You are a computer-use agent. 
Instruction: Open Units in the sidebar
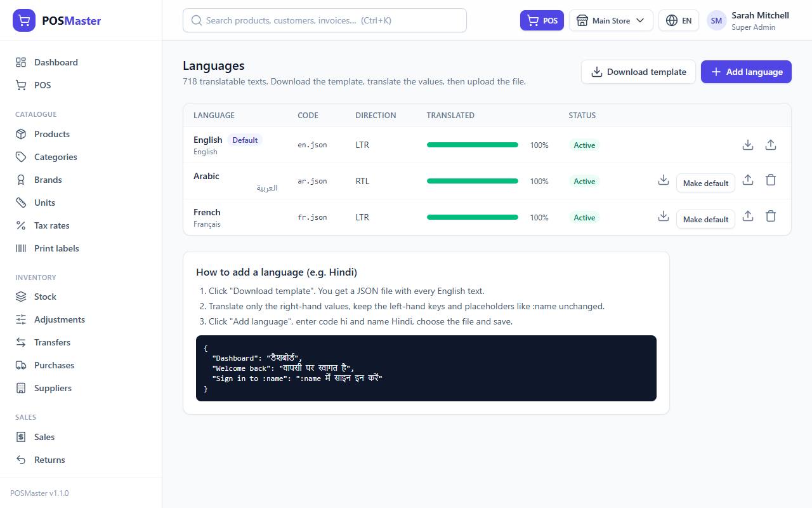coord(81,203)
